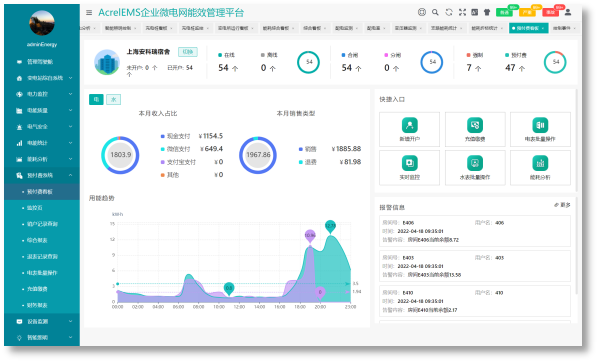Open 实时监控 quick entry icon
The width and height of the screenshot is (599, 363).
410,163
